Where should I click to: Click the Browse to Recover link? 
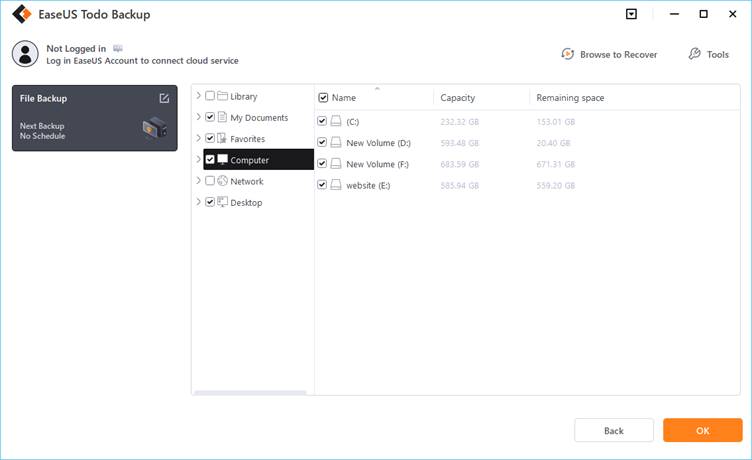tap(618, 55)
